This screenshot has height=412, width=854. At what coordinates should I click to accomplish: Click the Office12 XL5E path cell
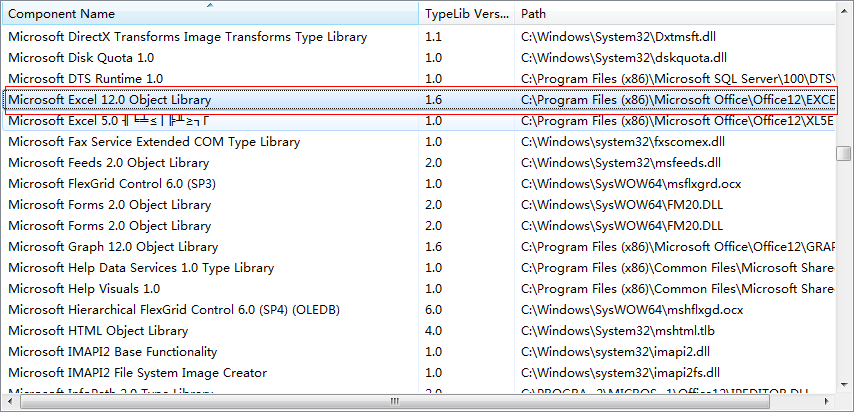coord(678,121)
